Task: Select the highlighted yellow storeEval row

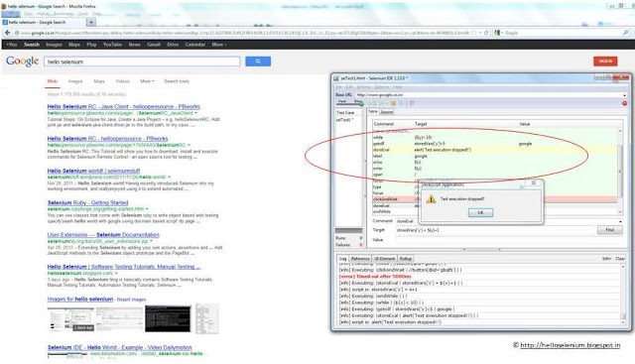Action: tap(494, 150)
